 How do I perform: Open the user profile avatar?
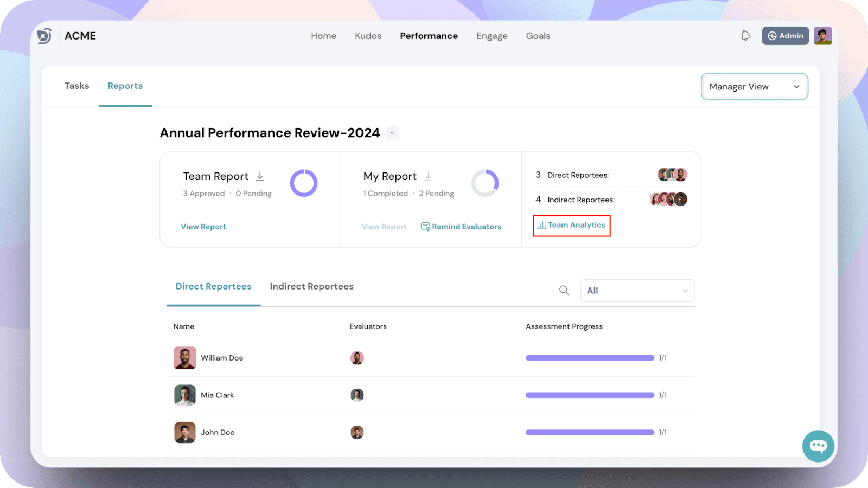tap(823, 36)
